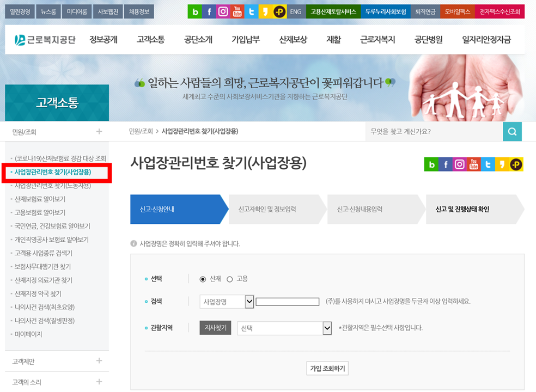Open the 일자리안정자금 main menu
This screenshot has height=392, width=536.
coord(486,40)
